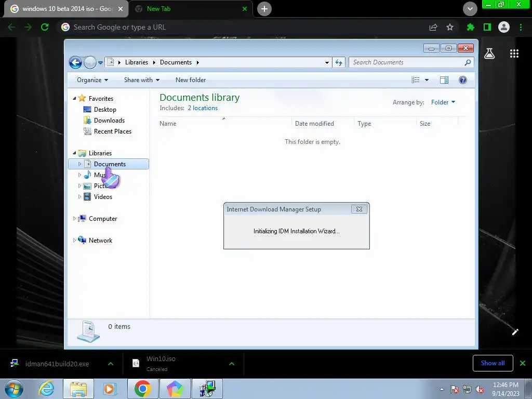532x399 pixels.
Task: Click the Pictures library icon
Action: click(87, 186)
